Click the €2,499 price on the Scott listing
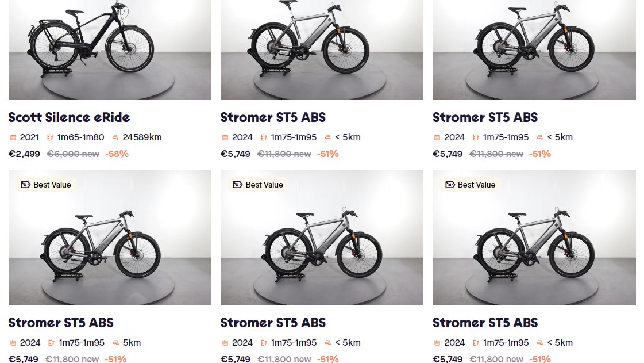Viewport: 644px width, 363px height. (24, 154)
